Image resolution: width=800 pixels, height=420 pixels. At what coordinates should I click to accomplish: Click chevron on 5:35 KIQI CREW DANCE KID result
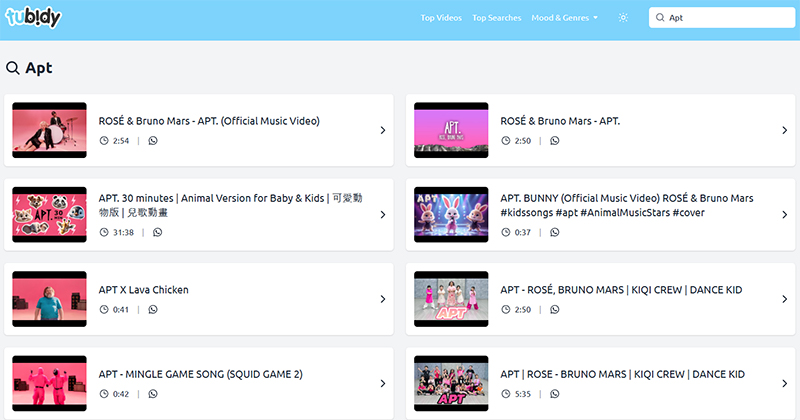(784, 384)
